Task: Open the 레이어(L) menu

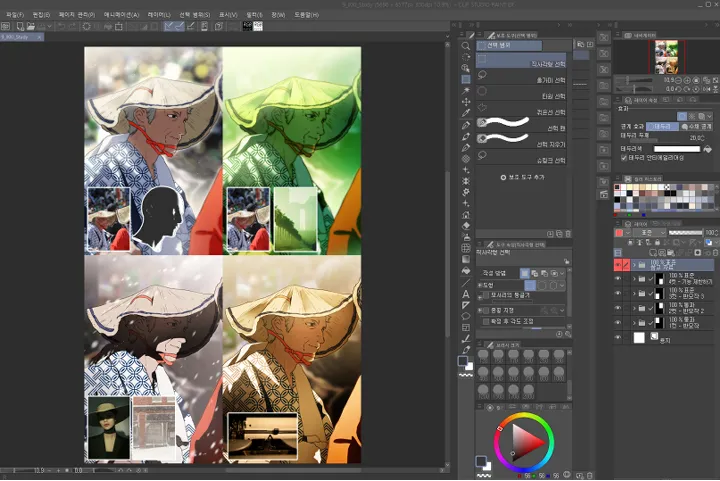Action: pos(159,15)
